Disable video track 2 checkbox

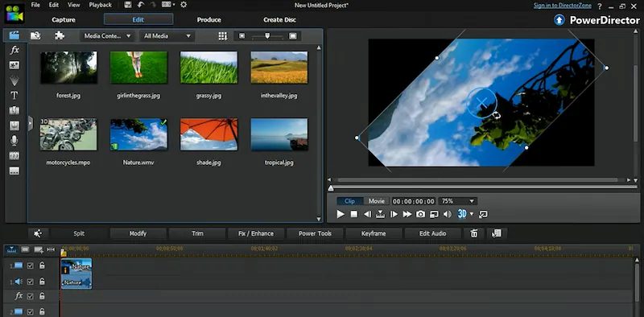(x=30, y=311)
